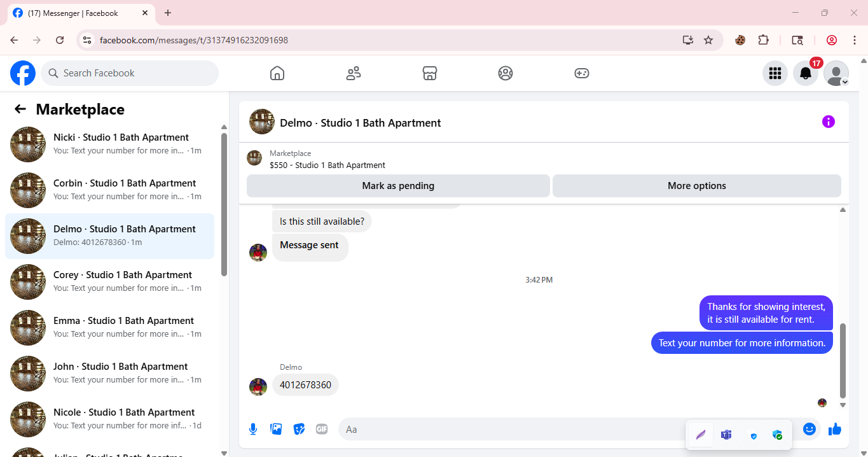Open conversation info purple icon

tap(829, 122)
